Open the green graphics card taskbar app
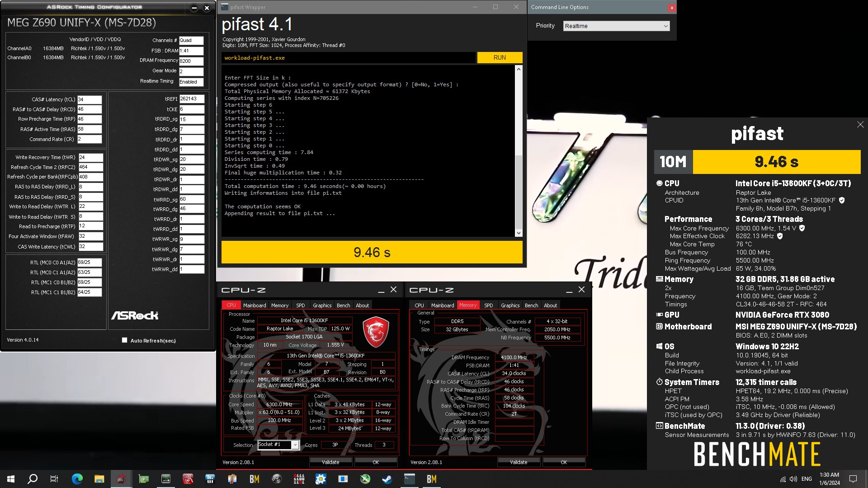Viewport: 868px width, 488px height. tap(144, 479)
